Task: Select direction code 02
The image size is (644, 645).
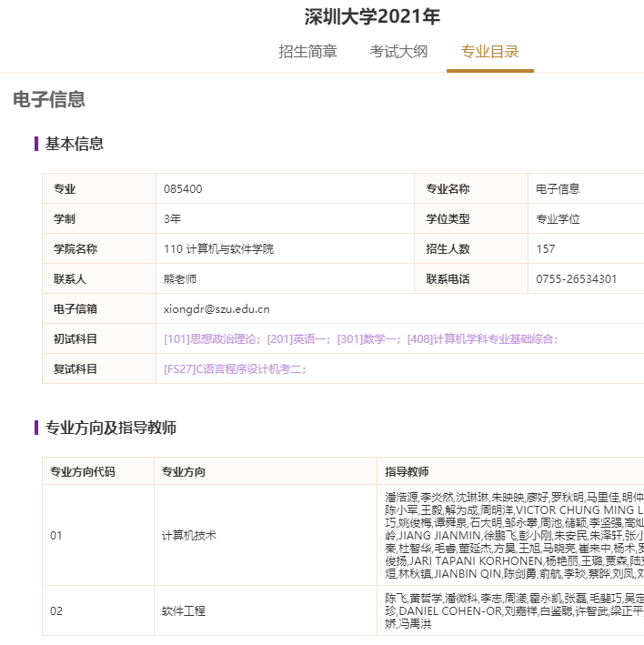Action: pos(56,610)
